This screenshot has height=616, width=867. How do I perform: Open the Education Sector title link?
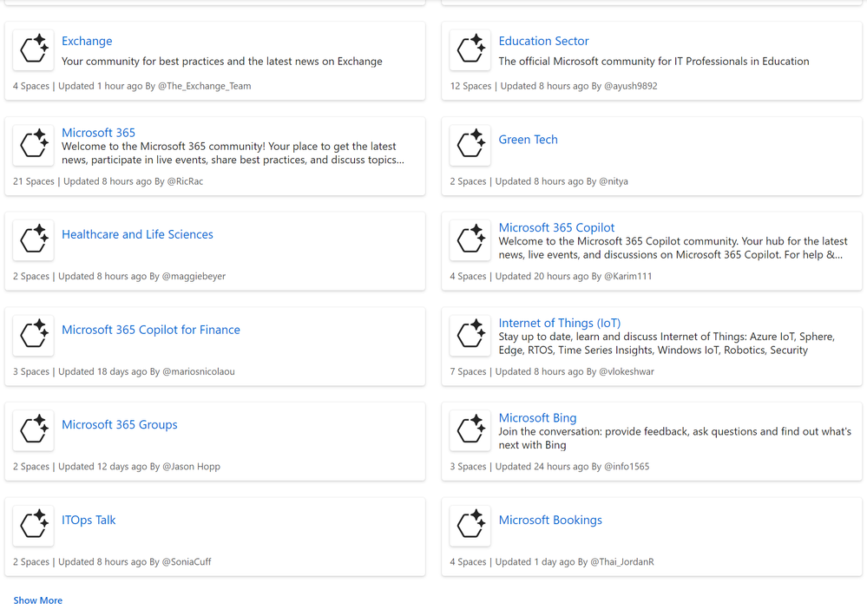click(x=543, y=41)
